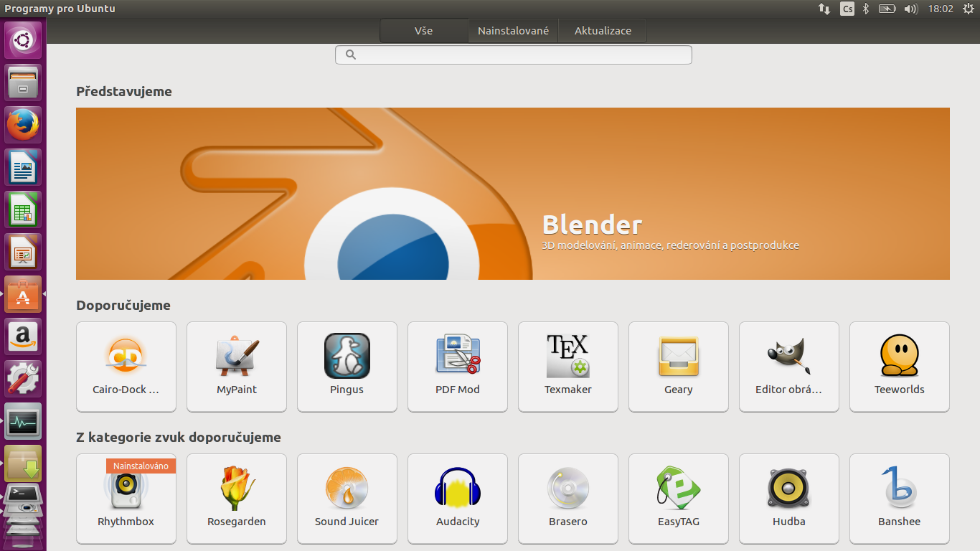Image resolution: width=980 pixels, height=551 pixels.
Task: Select the Sound Juicer app icon
Action: point(347,488)
